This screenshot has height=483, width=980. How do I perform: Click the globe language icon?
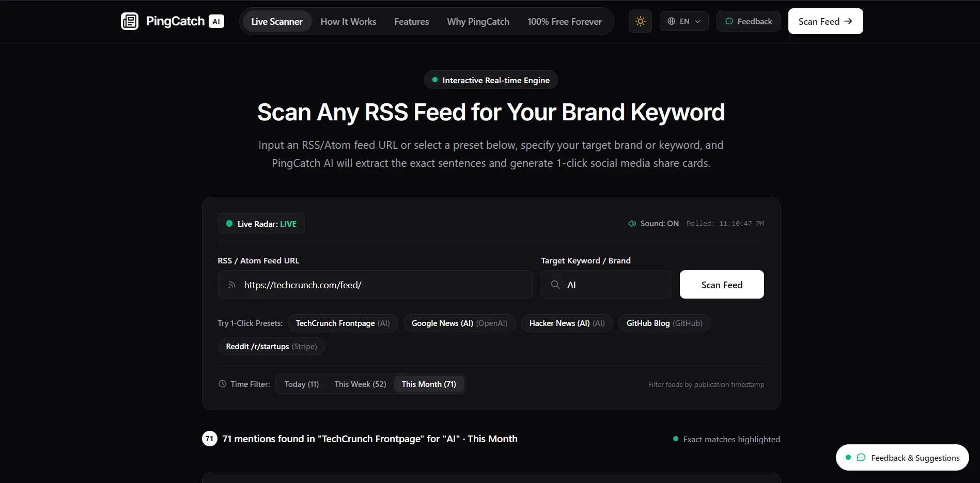672,21
